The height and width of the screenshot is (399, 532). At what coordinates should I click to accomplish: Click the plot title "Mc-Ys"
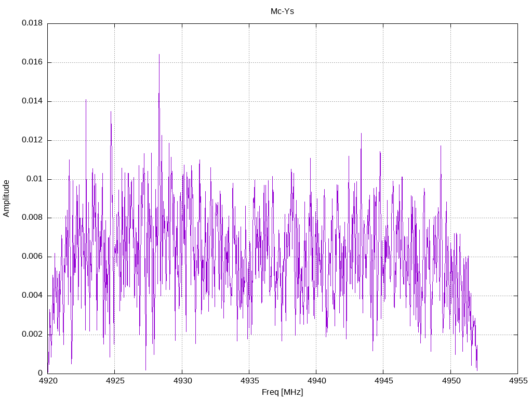point(282,11)
